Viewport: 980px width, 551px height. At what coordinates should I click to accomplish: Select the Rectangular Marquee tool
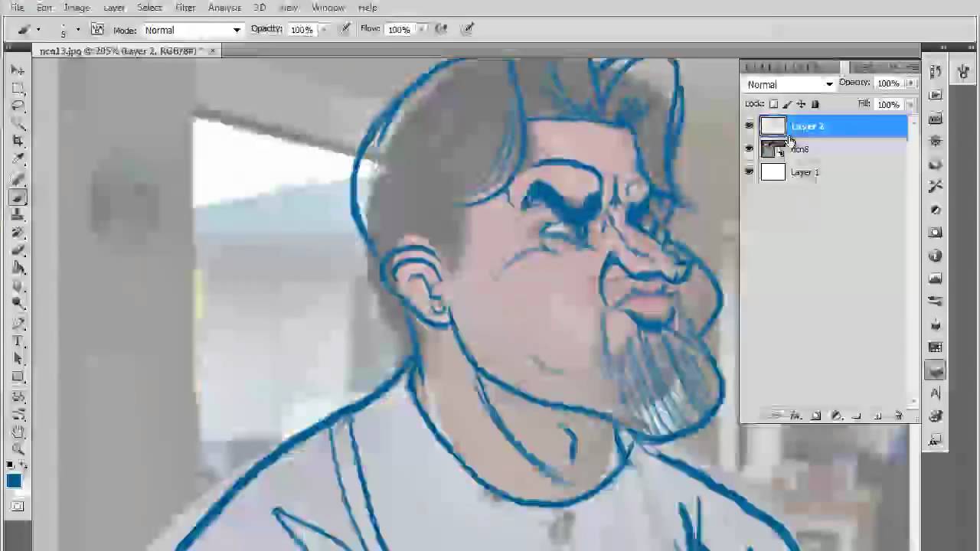coord(18,88)
